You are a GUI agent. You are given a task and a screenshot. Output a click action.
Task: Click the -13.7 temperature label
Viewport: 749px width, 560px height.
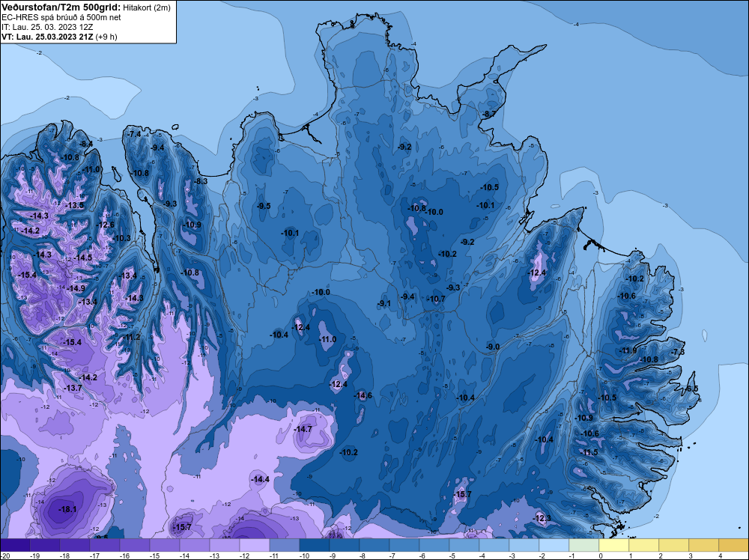point(72,389)
